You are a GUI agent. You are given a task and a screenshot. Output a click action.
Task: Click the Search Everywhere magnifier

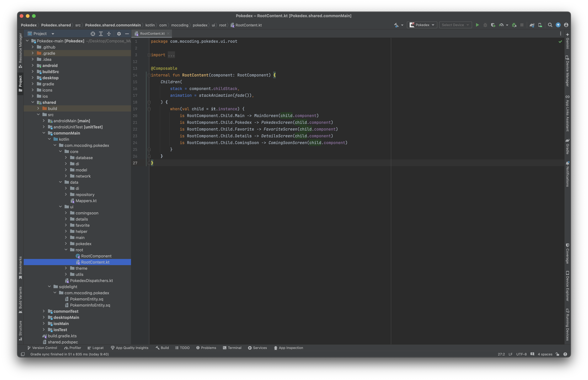(550, 25)
